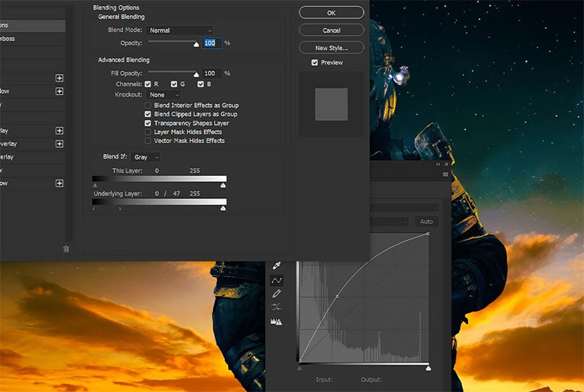
Task: Open the Curves panel options menu icon
Action: (445, 175)
